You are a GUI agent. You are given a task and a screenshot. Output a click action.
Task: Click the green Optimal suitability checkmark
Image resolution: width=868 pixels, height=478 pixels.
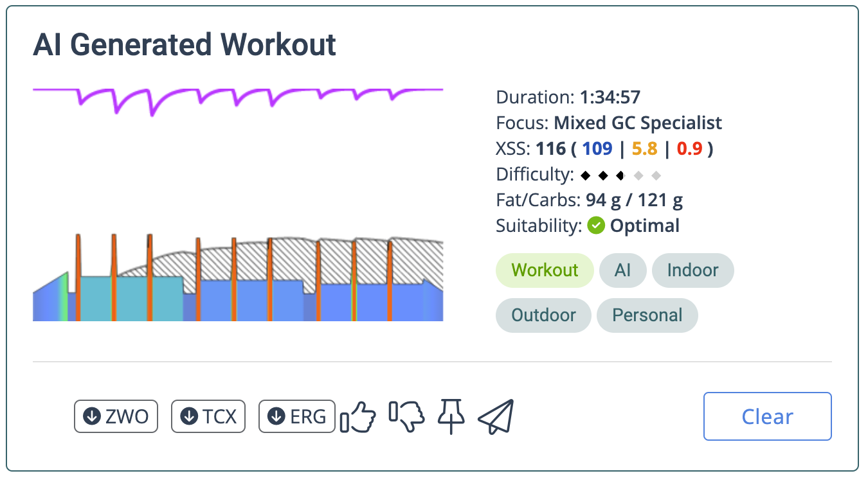(x=596, y=226)
